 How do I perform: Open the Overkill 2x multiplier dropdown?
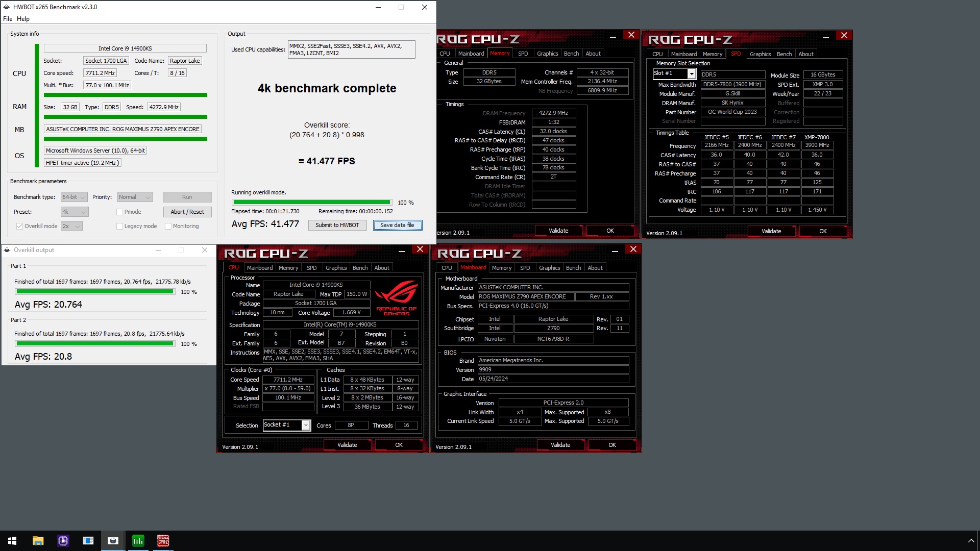(71, 226)
